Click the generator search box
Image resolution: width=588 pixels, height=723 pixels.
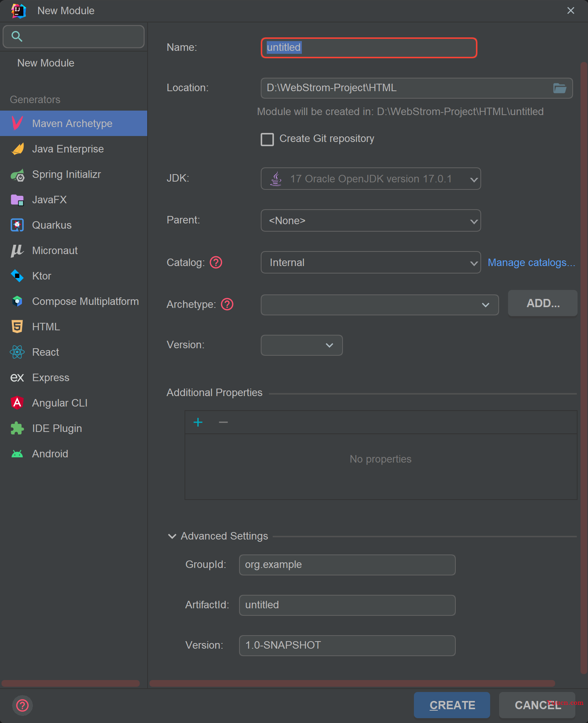(74, 37)
